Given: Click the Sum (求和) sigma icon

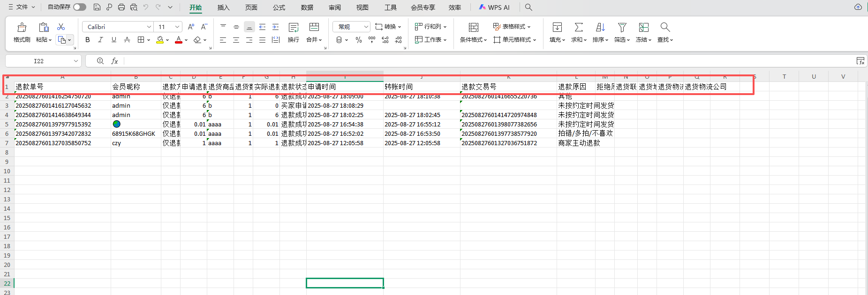Looking at the screenshot, I should (x=579, y=28).
